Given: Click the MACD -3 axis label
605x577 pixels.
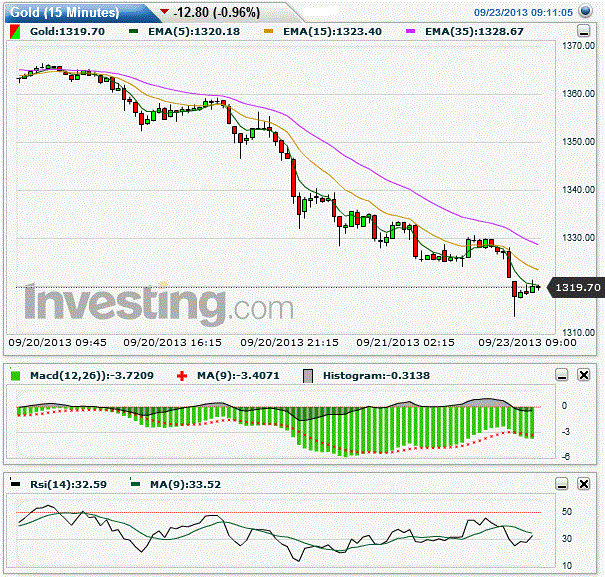Looking at the screenshot, I should point(566,431).
